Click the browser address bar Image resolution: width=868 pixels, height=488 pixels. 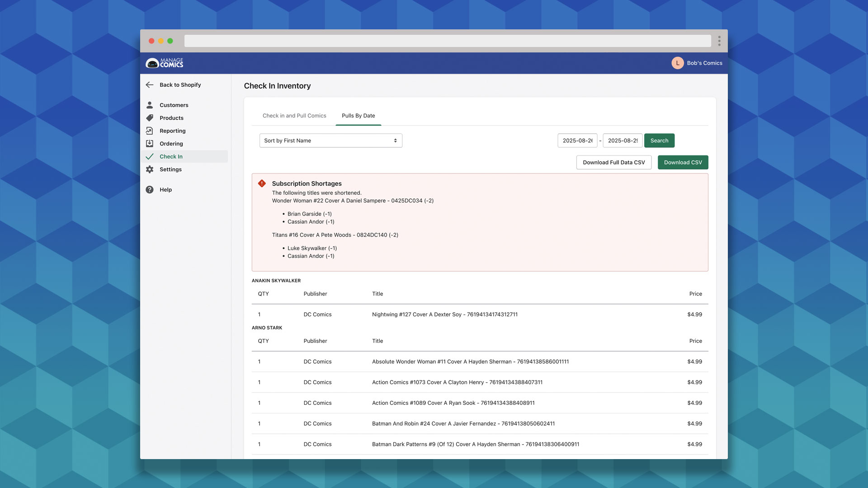coord(448,41)
